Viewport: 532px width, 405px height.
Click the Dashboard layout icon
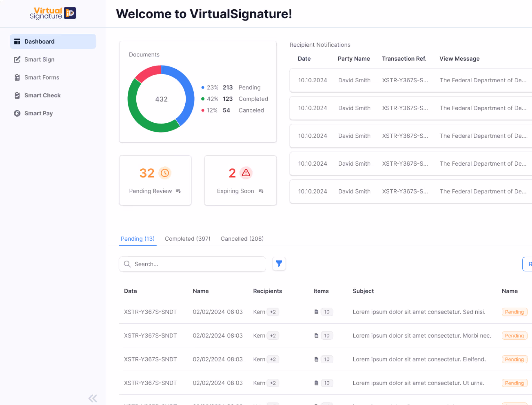[x=17, y=41]
